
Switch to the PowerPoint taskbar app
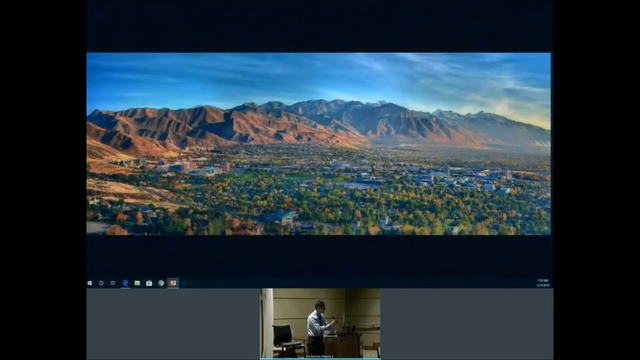click(173, 283)
